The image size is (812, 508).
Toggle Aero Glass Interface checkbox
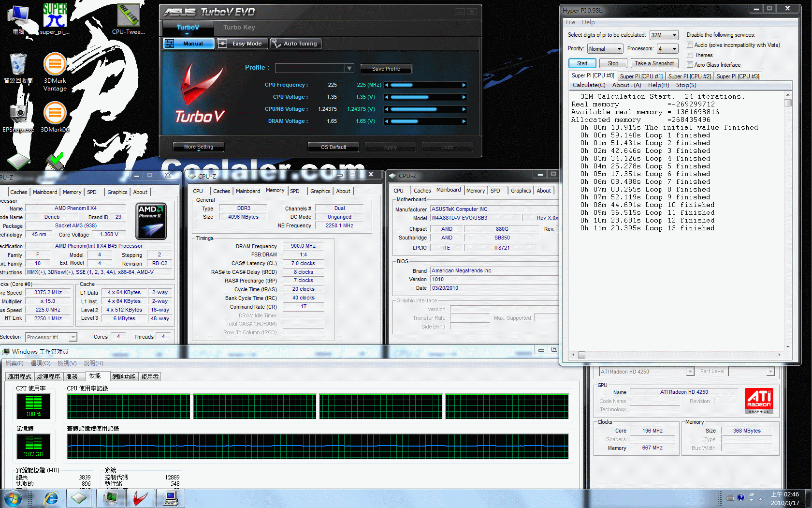pyautogui.click(x=690, y=65)
